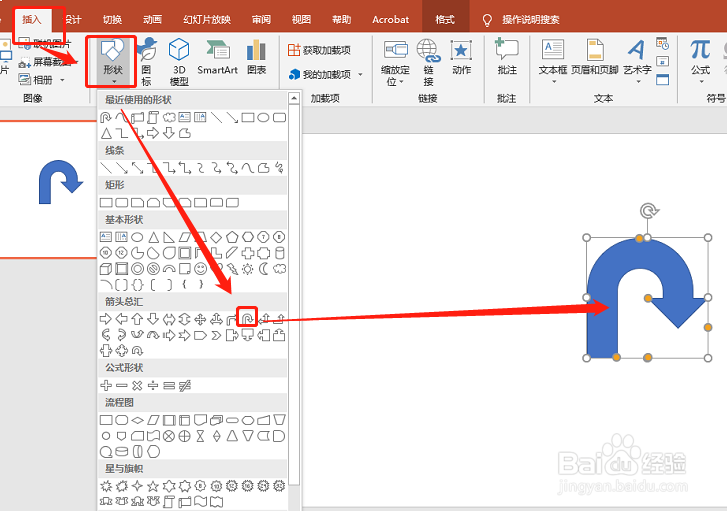Select the slide thumbnail with blue arrow
Image resolution: width=727 pixels, height=511 pixels.
[48, 189]
